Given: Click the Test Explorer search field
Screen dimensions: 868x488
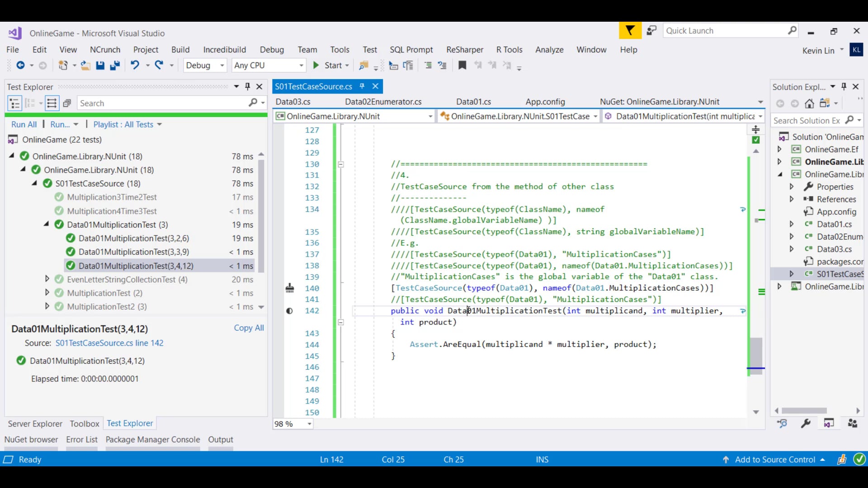Looking at the screenshot, I should pyautogui.click(x=163, y=103).
